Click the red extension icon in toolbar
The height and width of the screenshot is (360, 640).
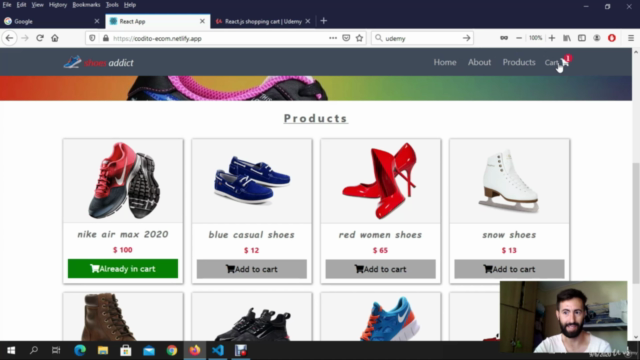(x=612, y=38)
